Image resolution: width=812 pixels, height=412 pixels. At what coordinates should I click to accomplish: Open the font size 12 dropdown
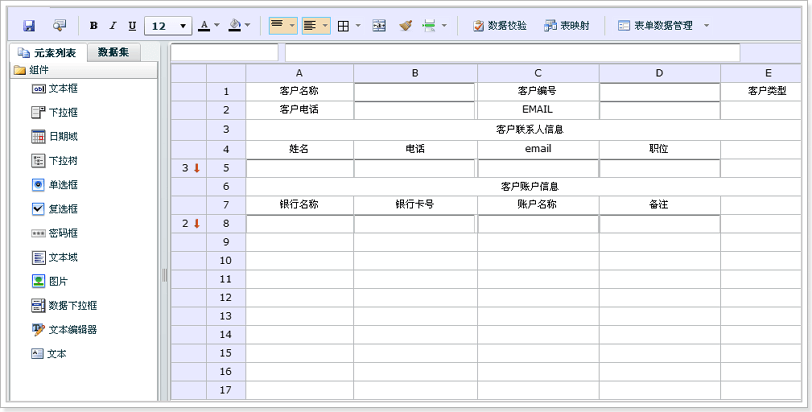pyautogui.click(x=168, y=26)
